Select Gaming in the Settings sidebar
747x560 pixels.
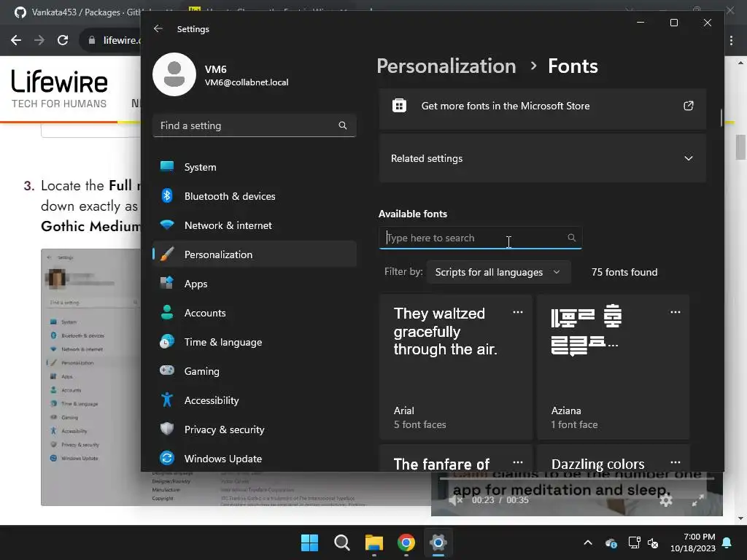tap(255, 371)
